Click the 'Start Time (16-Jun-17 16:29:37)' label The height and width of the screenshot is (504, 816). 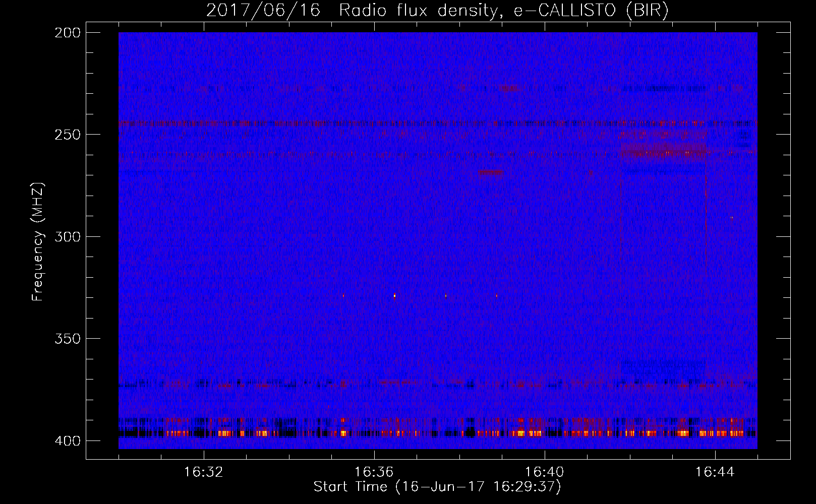click(x=437, y=487)
